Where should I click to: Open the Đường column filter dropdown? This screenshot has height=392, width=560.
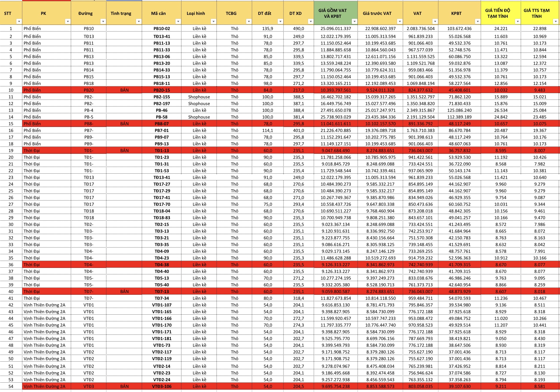tap(103, 21)
